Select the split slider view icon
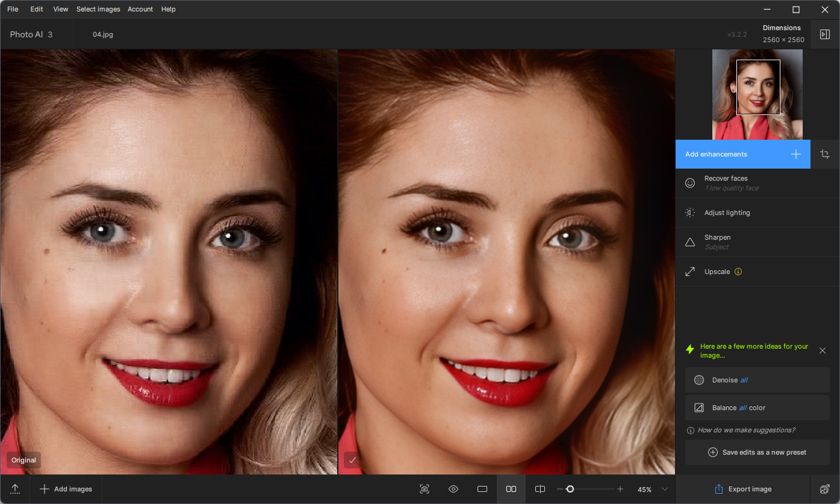840x504 pixels. click(x=540, y=489)
